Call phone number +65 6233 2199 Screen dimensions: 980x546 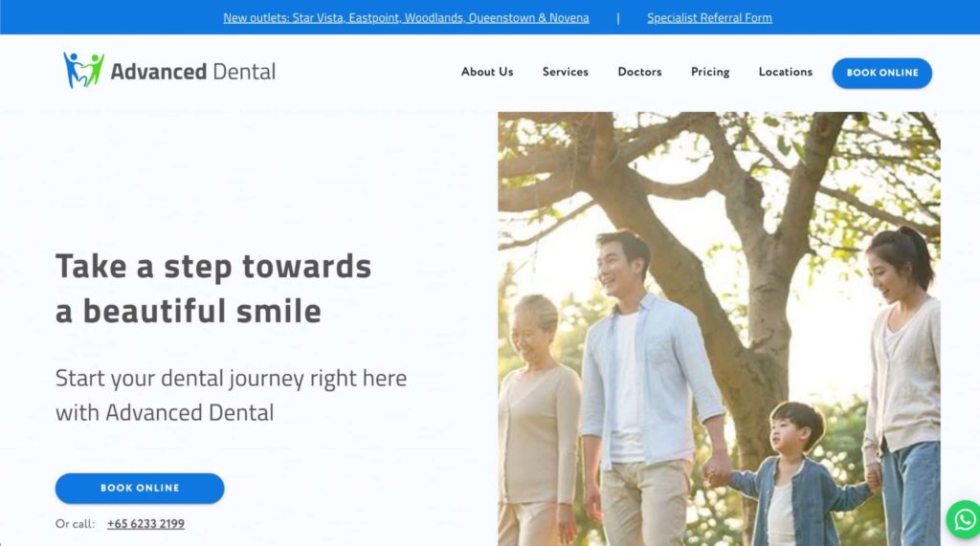(145, 523)
